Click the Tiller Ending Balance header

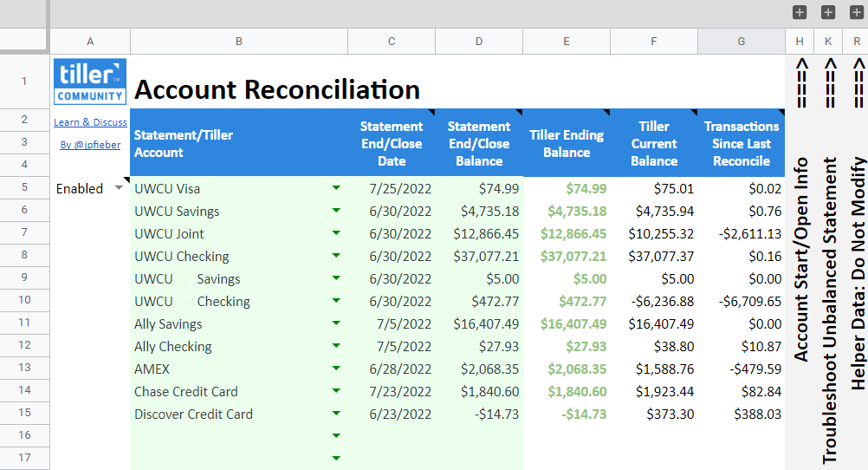point(567,144)
